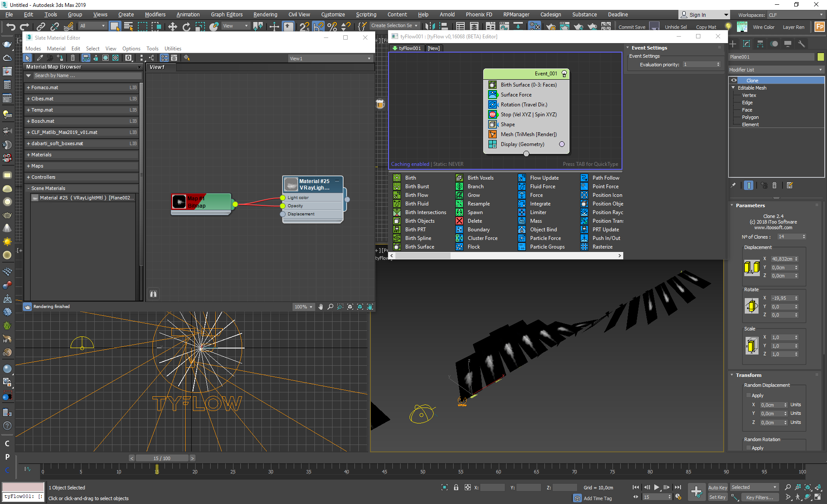The height and width of the screenshot is (504, 827).
Task: Open the 100% zoom dropdown in Slate
Action: pos(303,307)
